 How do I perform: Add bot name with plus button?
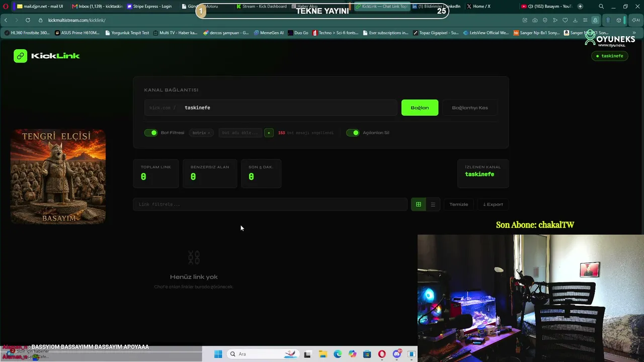pyautogui.click(x=269, y=133)
